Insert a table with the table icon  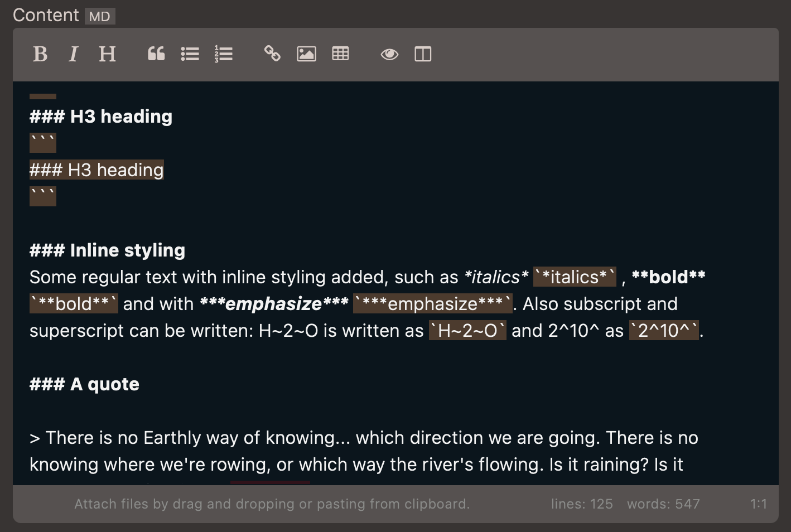pyautogui.click(x=340, y=54)
